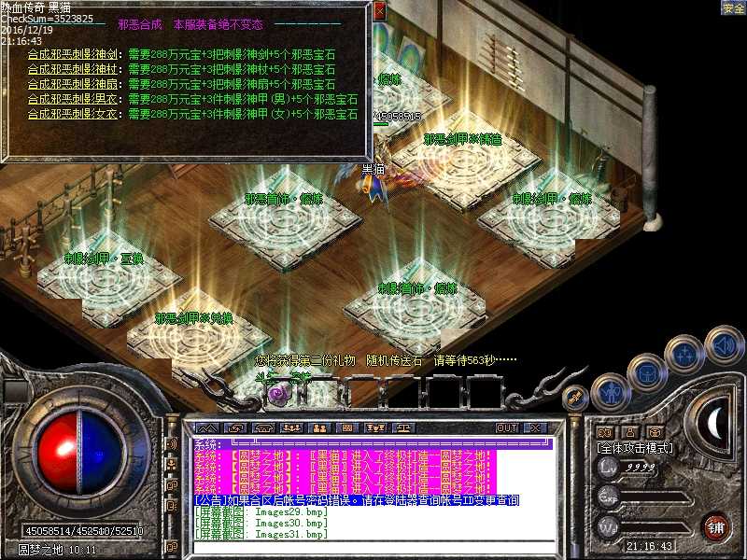The image size is (747, 560).
Task: Click the Images30.bmp screenshot message
Action: 261,524
